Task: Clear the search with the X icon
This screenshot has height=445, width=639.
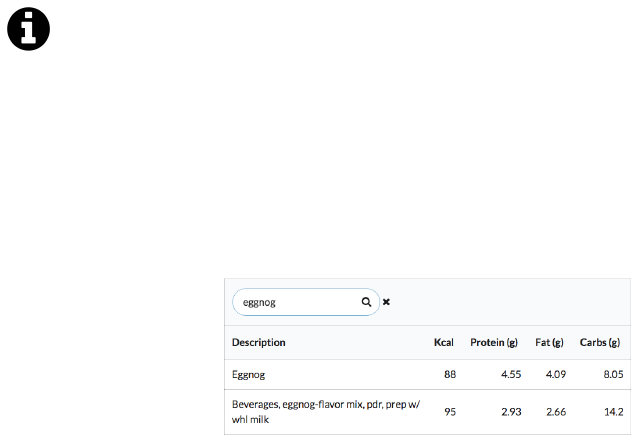Action: click(x=387, y=301)
